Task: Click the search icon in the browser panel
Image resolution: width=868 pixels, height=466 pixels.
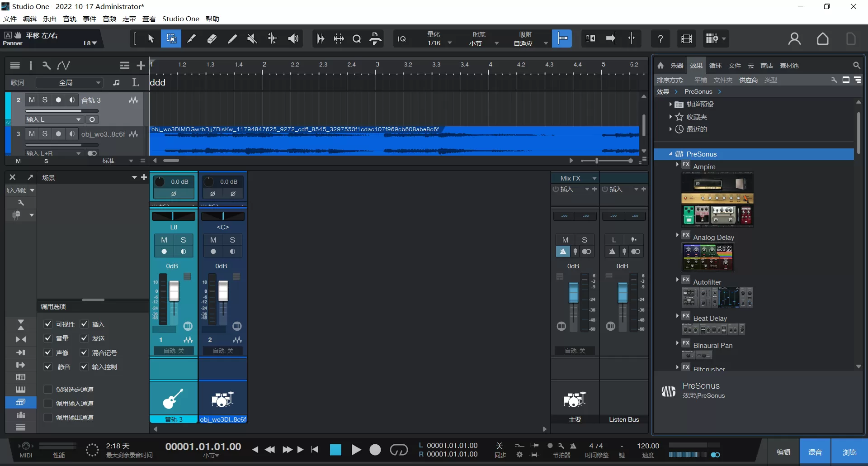Action: [857, 65]
